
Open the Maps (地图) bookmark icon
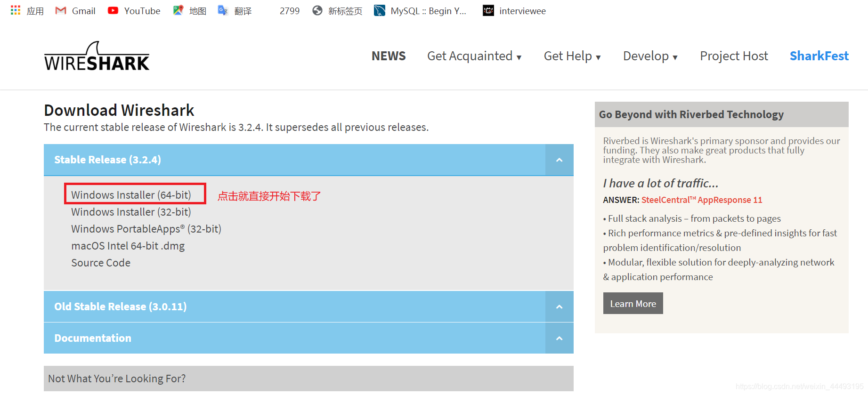(178, 10)
